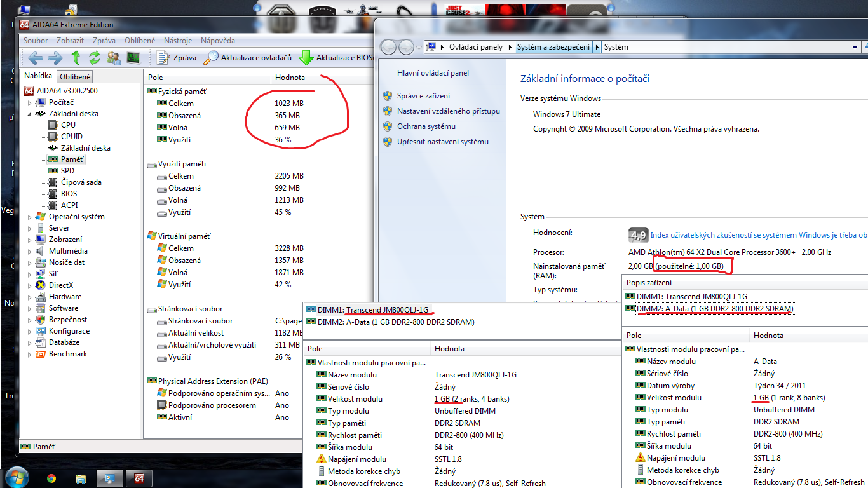Open the users icon in AIDA64 toolbar
The height and width of the screenshot is (488, 868).
114,58
